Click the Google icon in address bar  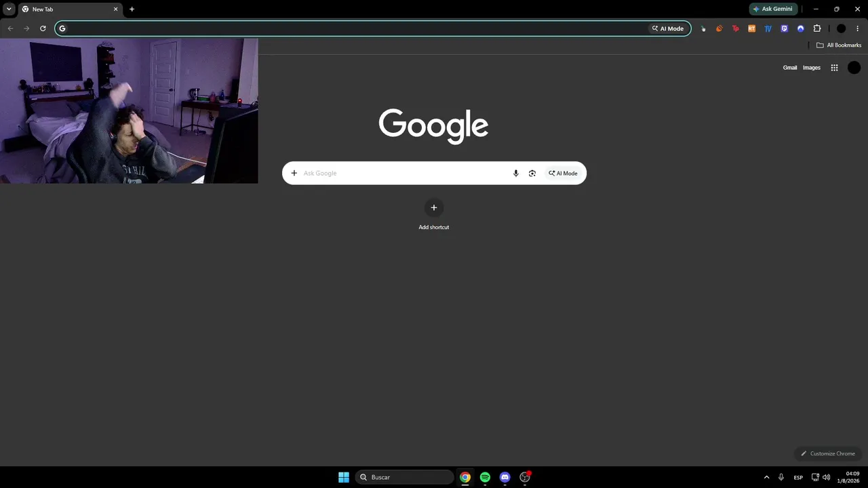coord(62,28)
